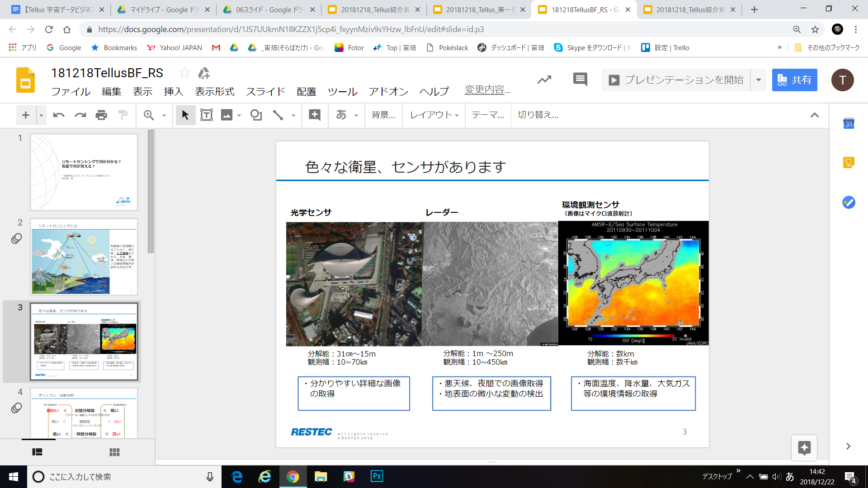Open the line type dropdown arrow
This screenshot has width=868, height=488.
(293, 115)
